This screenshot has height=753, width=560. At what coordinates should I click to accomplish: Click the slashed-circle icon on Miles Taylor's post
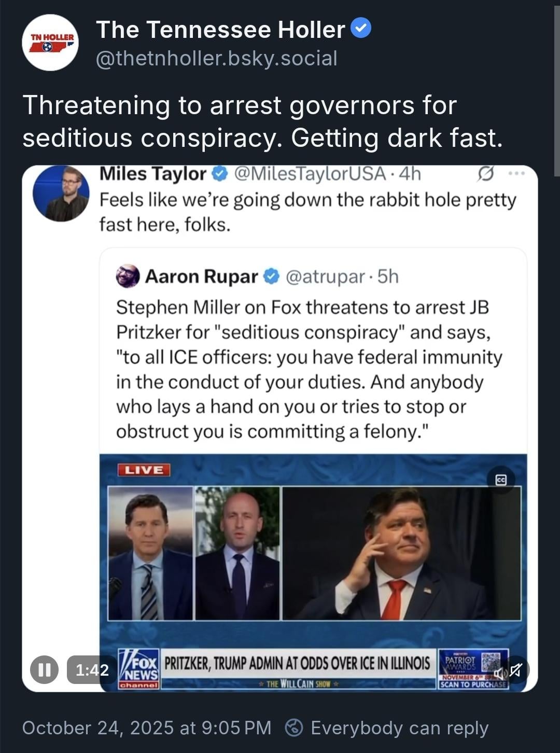pyautogui.click(x=485, y=174)
